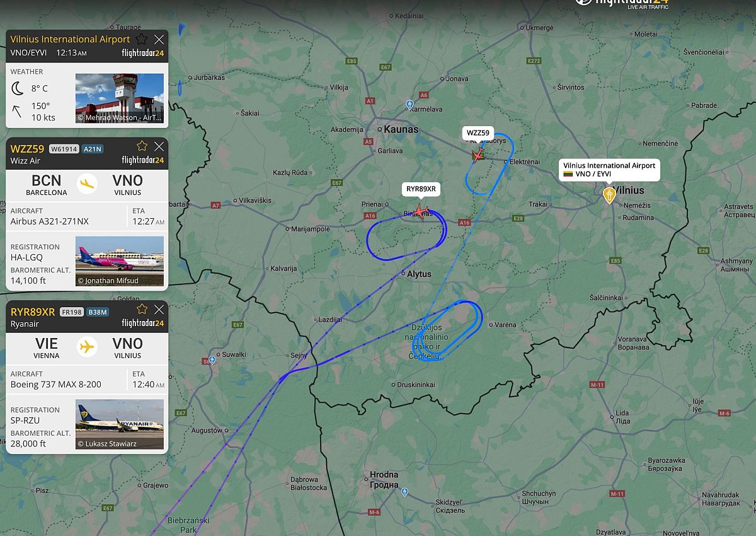Open the Vilnius airport control tower photo
This screenshot has height=536, width=756.
[x=120, y=98]
